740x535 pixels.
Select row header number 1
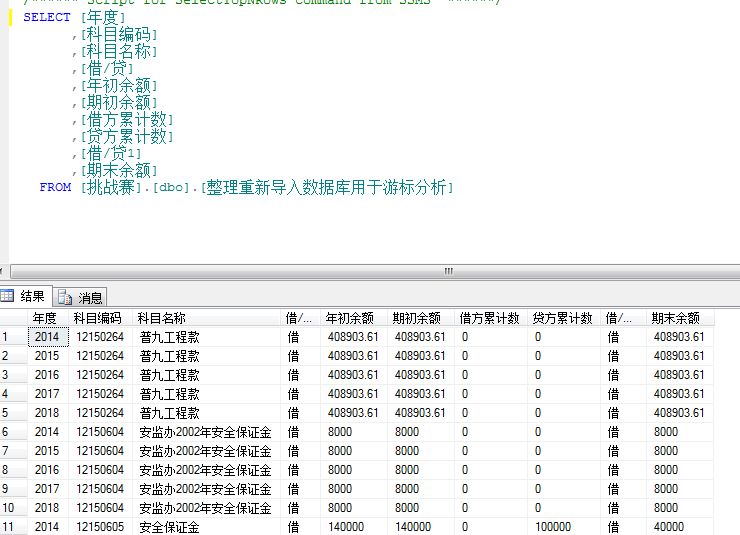[x=13, y=337]
